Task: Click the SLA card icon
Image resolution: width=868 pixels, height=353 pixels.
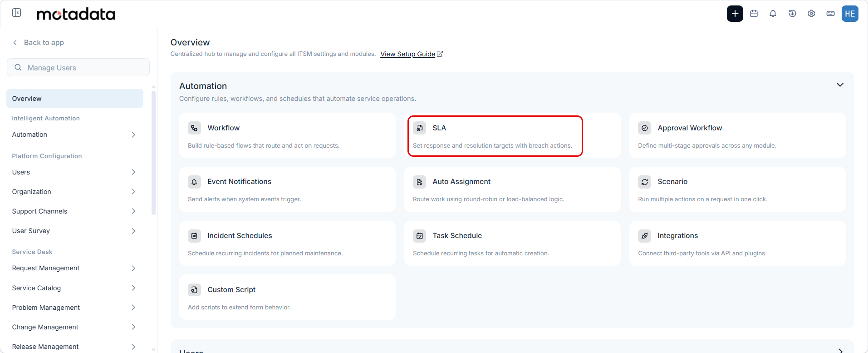Action: pyautogui.click(x=419, y=128)
